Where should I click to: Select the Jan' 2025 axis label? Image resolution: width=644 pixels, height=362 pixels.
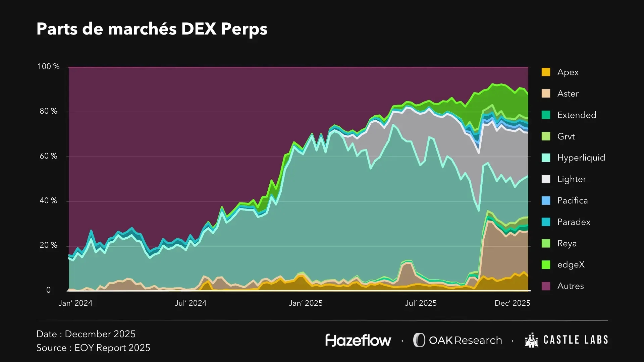click(306, 303)
